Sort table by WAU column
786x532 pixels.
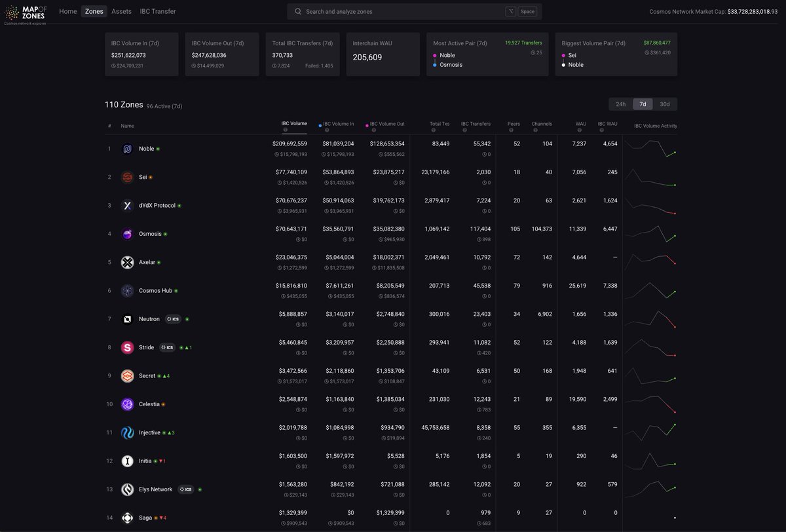(581, 124)
